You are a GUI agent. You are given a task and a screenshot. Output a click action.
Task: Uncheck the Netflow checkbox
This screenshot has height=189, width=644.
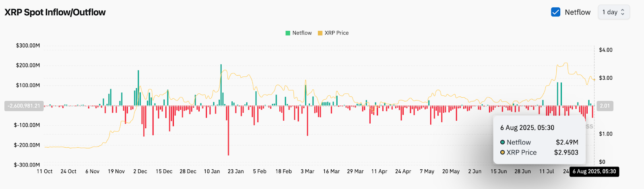(x=555, y=12)
